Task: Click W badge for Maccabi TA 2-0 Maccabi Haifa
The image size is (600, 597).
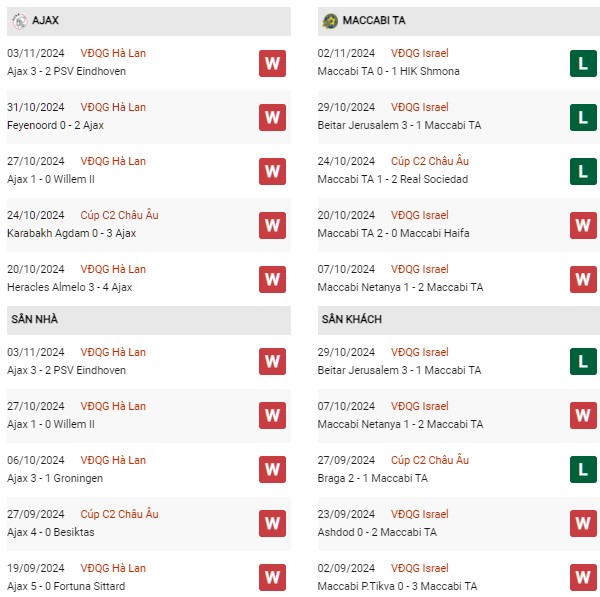Action: pyautogui.click(x=583, y=225)
